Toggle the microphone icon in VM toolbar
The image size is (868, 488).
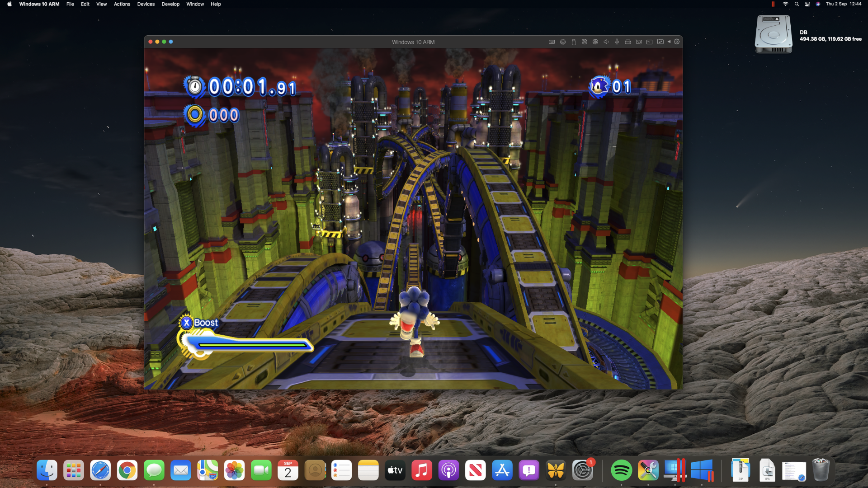tap(617, 42)
